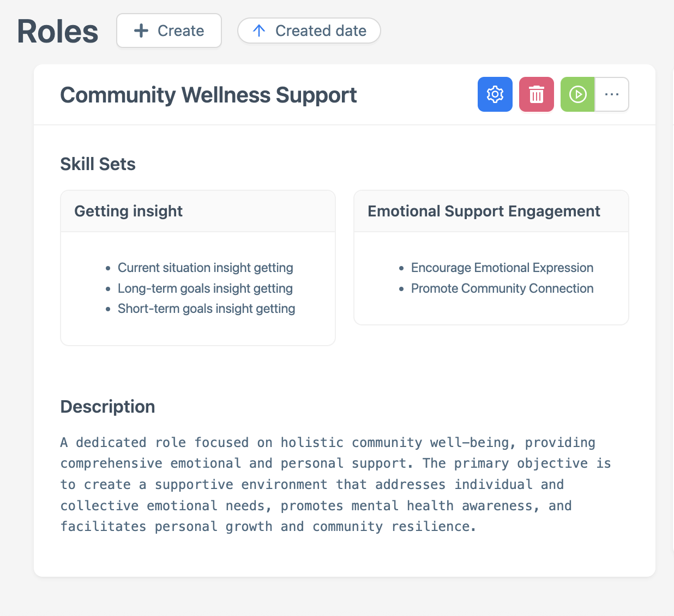Image resolution: width=674 pixels, height=616 pixels.
Task: Delete the Community Wellness Support role
Action: pos(536,94)
